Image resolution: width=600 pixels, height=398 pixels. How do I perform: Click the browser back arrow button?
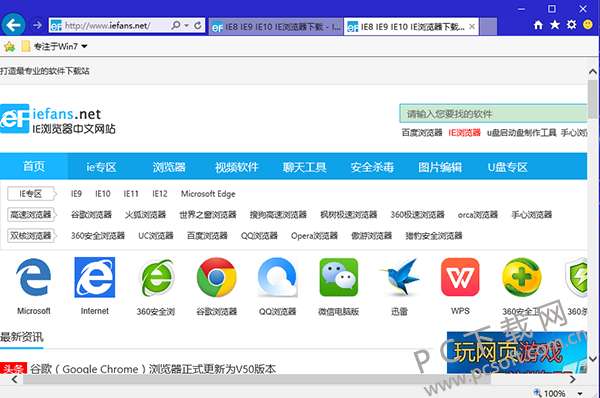point(13,25)
